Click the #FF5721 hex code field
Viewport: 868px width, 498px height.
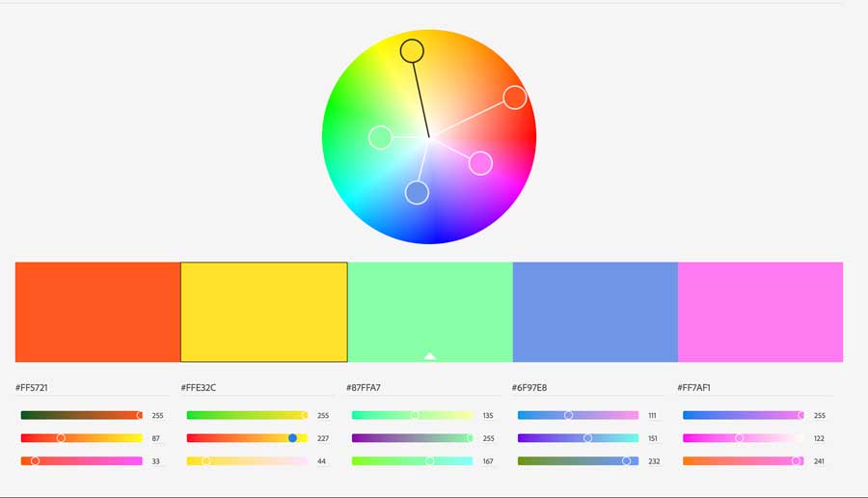(x=33, y=388)
